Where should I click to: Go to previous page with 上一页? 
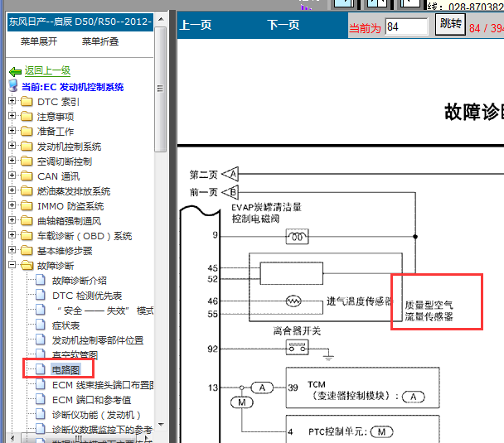[x=195, y=25]
